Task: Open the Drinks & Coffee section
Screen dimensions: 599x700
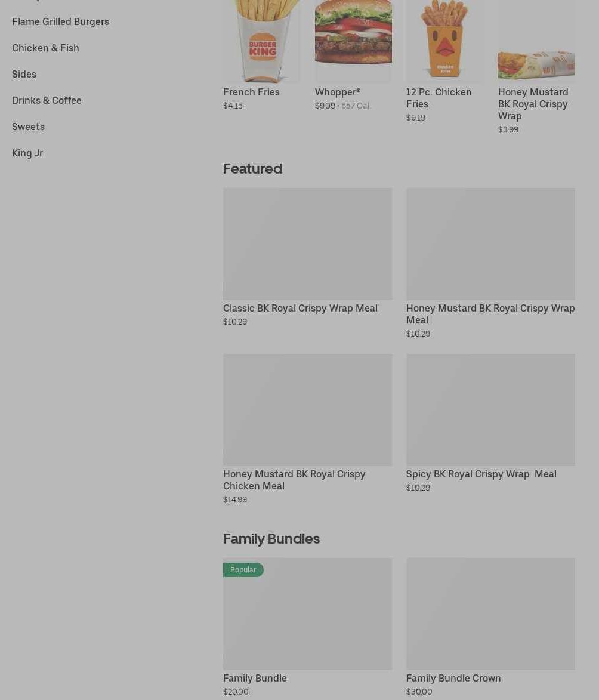Action: click(x=47, y=100)
